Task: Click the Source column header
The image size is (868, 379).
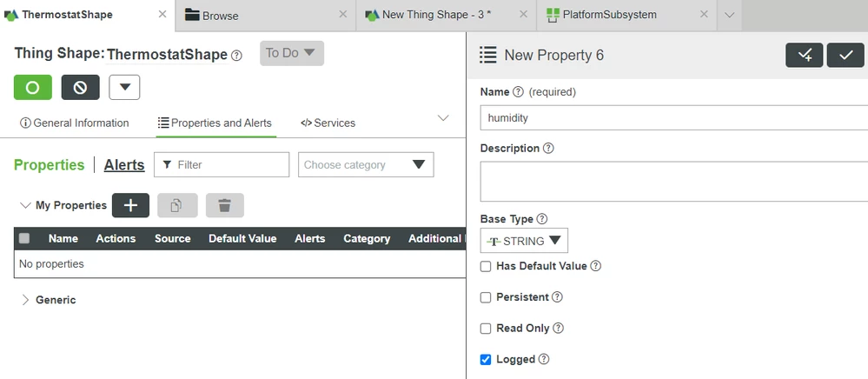Action: [x=173, y=239]
